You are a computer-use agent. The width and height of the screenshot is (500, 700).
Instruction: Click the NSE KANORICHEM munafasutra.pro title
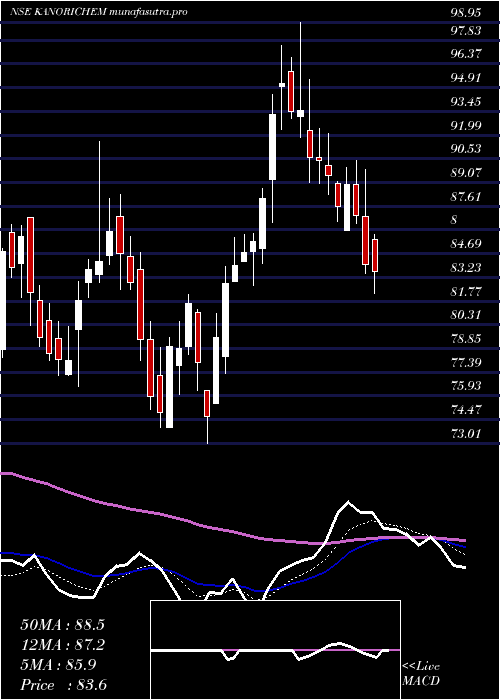coord(99,12)
